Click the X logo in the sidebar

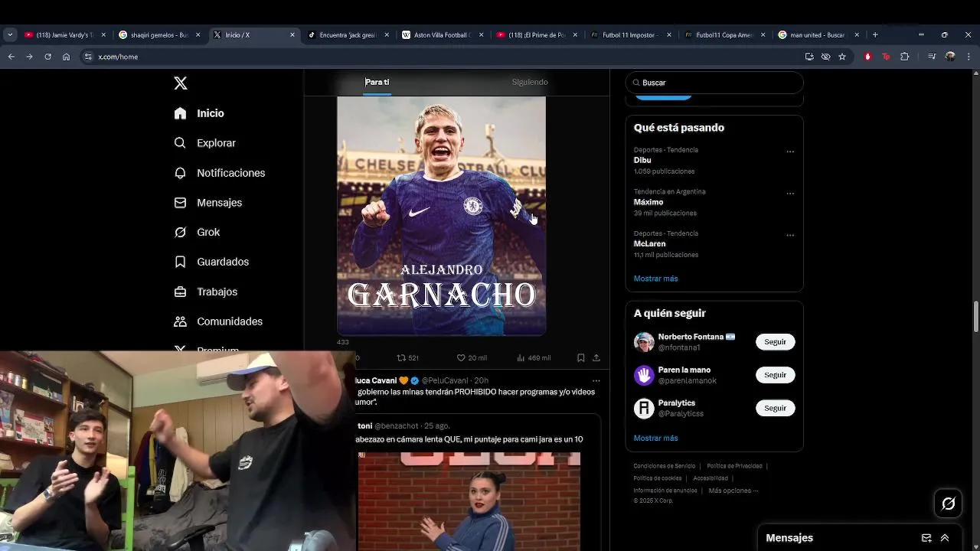coord(181,83)
